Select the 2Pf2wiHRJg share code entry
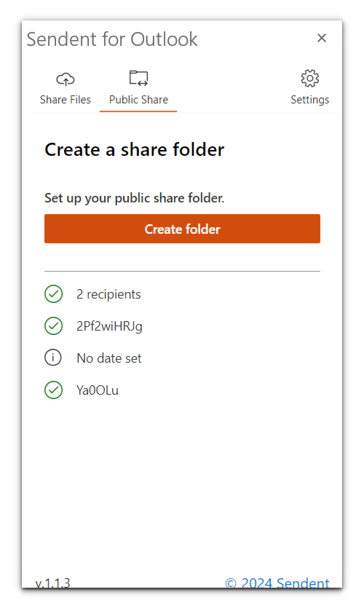Screen dimensions: 364x611 point(110,326)
